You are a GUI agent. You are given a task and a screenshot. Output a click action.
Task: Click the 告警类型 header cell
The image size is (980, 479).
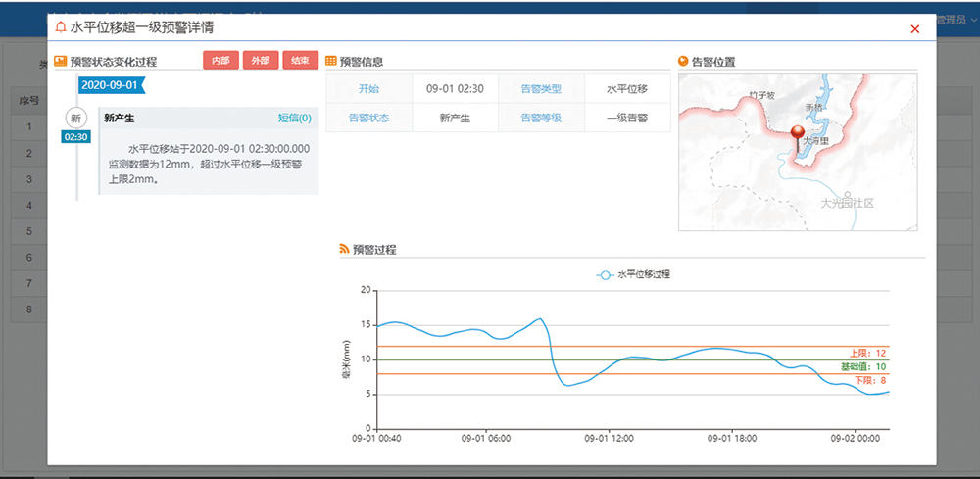coord(541,88)
